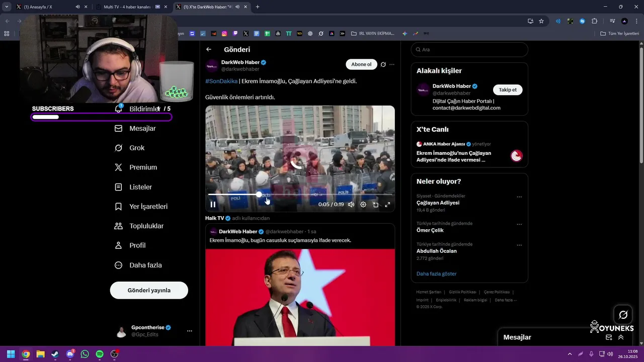644x362 pixels.
Task: Open more options for Abdullah Öcalan trend
Action: pos(519,245)
